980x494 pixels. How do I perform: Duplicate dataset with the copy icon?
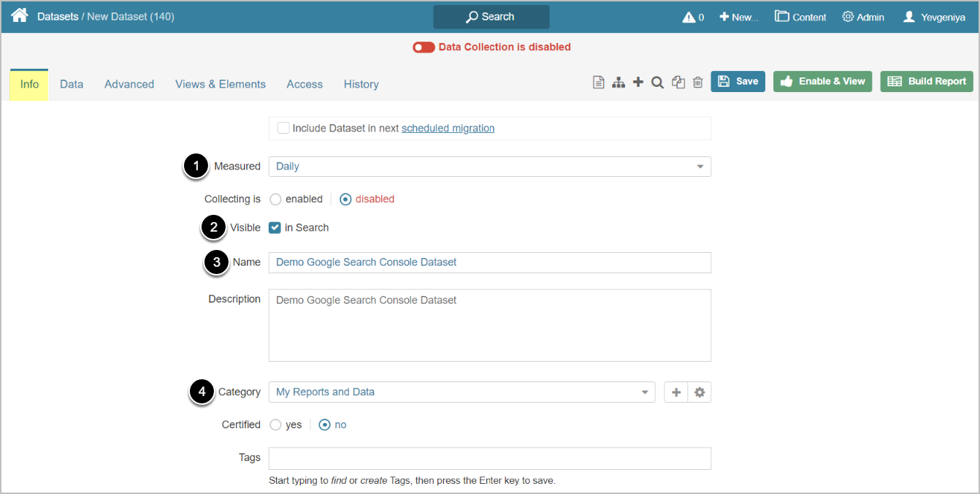(678, 83)
